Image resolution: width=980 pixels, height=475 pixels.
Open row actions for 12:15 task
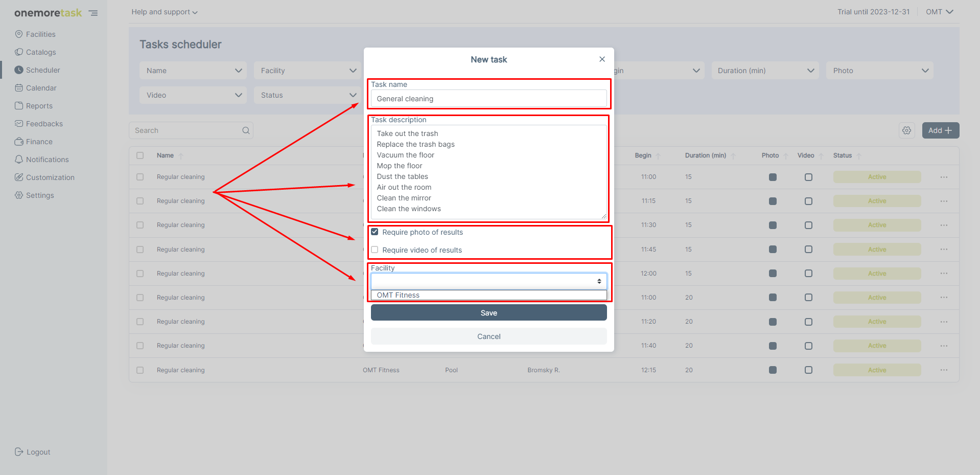(944, 370)
